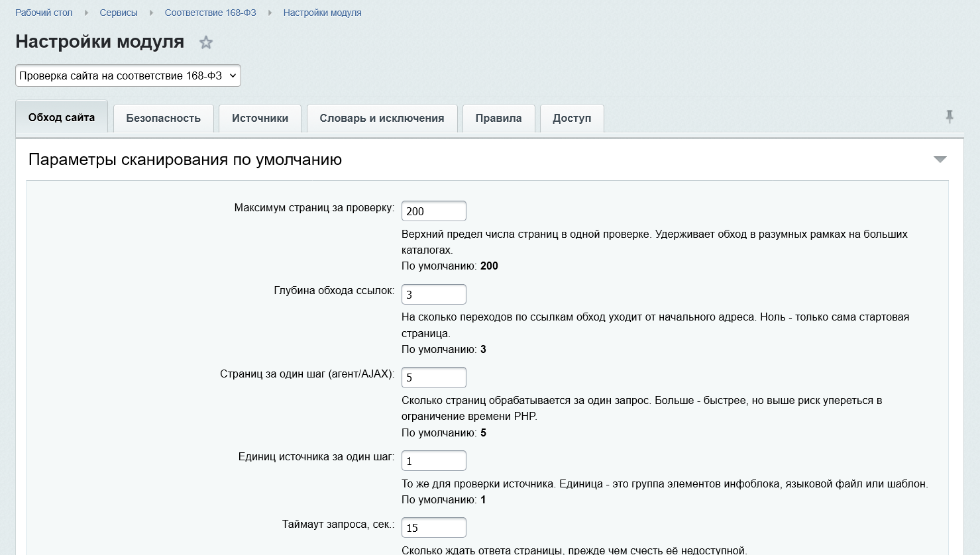Viewport: 980px width, 555px height.
Task: Edit the request timeout seconds field
Action: [434, 528]
